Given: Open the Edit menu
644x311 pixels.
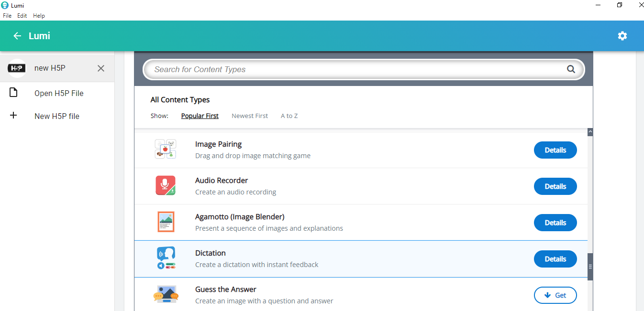Looking at the screenshot, I should [x=22, y=16].
